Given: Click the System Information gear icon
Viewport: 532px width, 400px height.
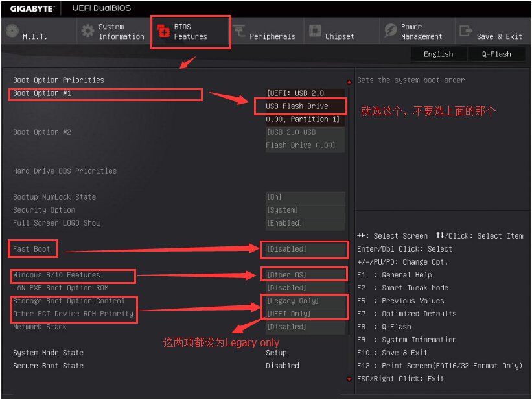Looking at the screenshot, I should click(x=88, y=31).
